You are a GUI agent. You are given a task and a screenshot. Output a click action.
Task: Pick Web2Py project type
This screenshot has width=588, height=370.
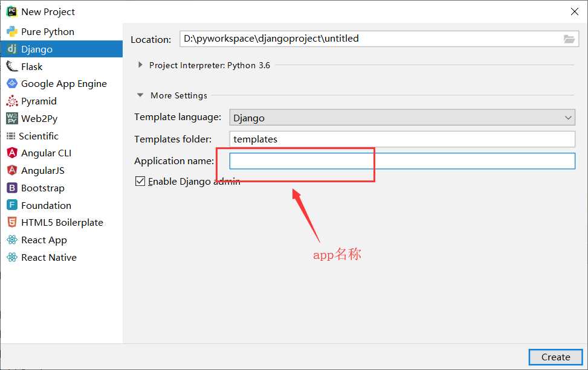click(62, 118)
